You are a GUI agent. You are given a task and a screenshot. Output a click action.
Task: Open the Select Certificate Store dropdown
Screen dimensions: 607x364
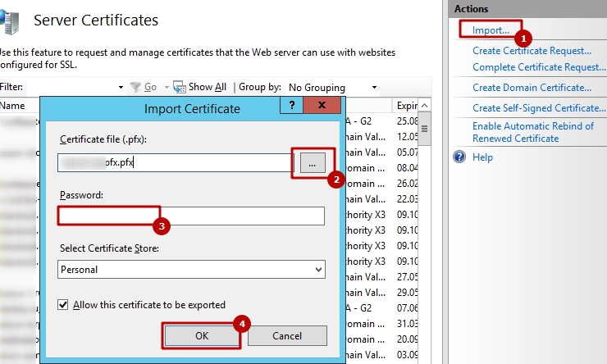[x=318, y=270]
